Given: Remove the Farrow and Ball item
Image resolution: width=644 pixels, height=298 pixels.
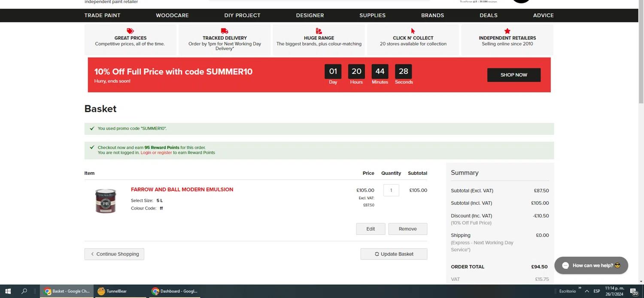Looking at the screenshot, I should click(x=407, y=229).
